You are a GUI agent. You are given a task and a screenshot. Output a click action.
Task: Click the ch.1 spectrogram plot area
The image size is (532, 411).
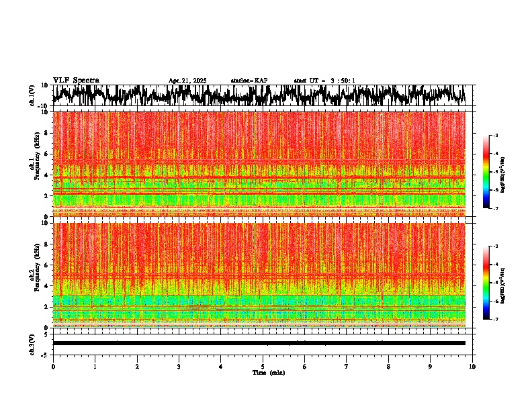pos(259,164)
